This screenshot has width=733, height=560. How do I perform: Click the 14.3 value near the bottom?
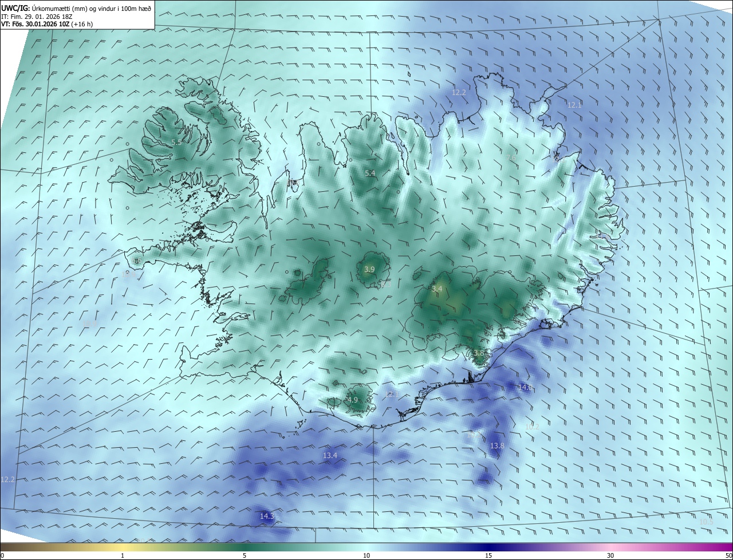point(267,516)
